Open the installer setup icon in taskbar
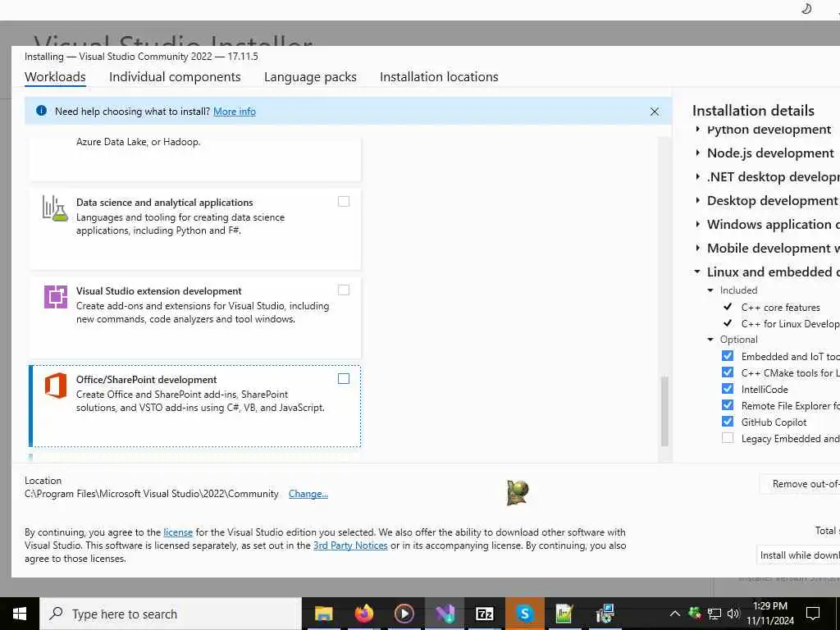Screen dimensions: 840x630 pyautogui.click(x=605, y=614)
